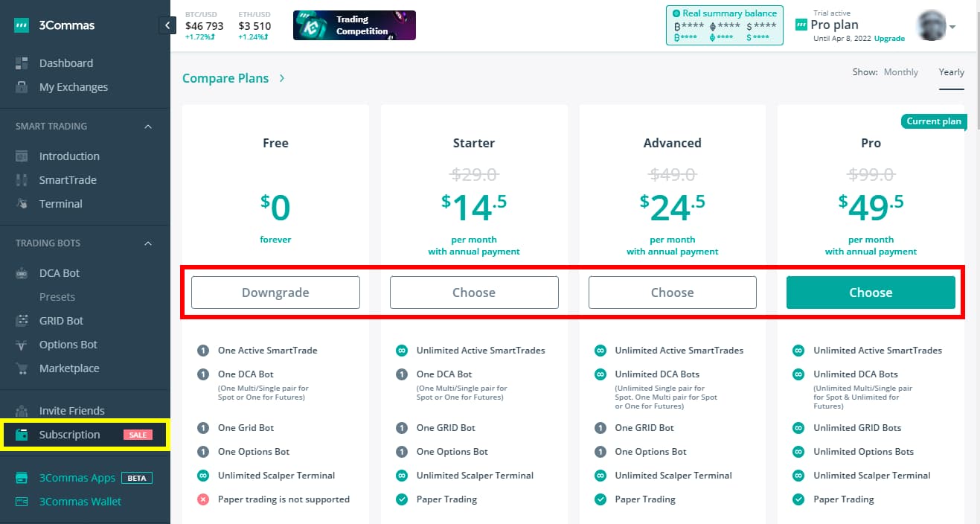Click red X icon by Paper trading not supported
The image size is (980, 524).
203,499
